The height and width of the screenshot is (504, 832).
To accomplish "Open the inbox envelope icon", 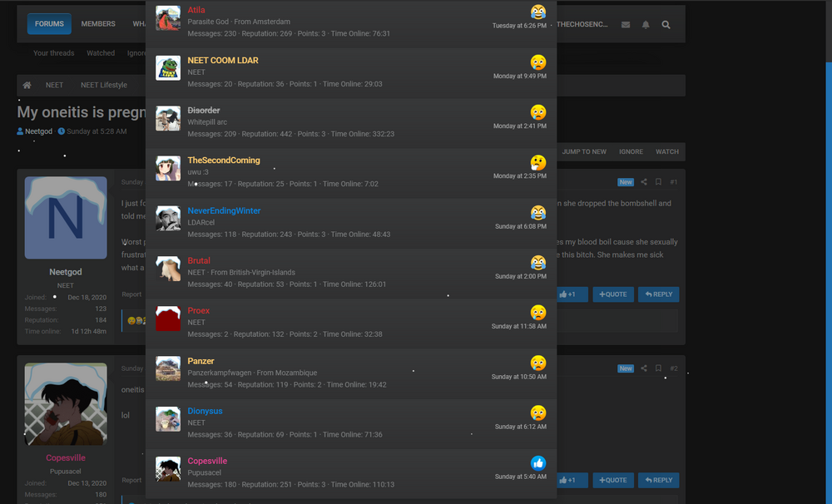I will (x=626, y=24).
